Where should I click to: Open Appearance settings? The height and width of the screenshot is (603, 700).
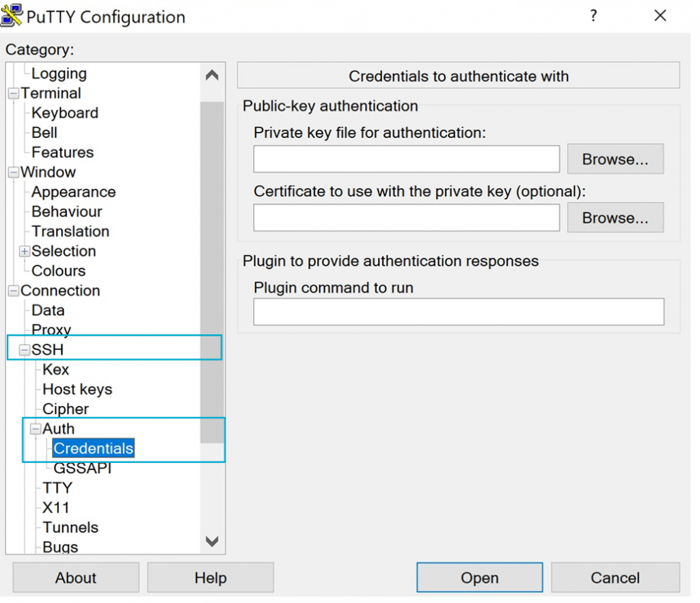(x=74, y=192)
